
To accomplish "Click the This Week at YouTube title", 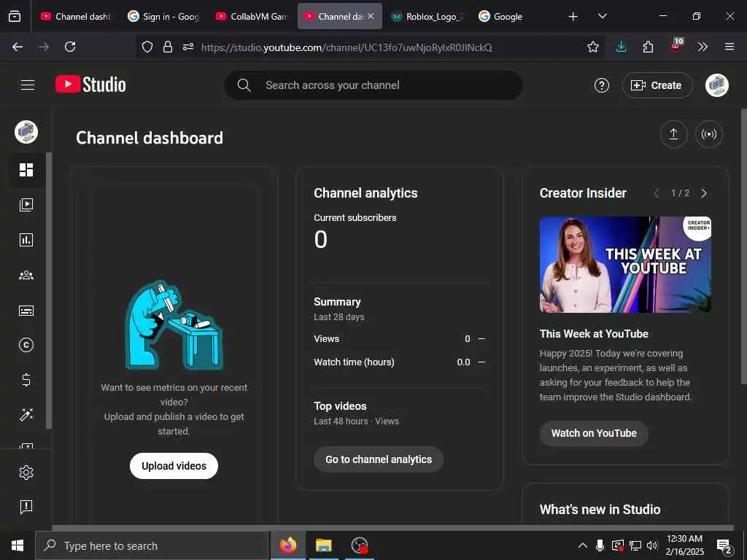I will tap(594, 334).
